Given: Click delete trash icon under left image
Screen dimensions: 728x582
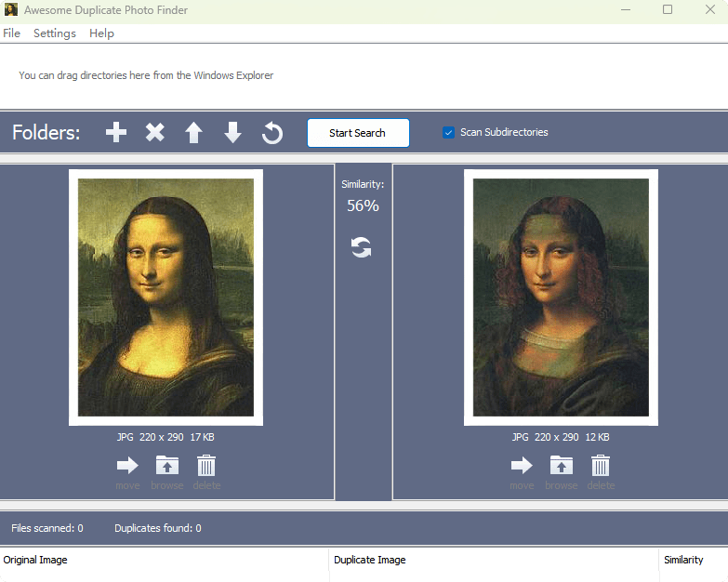Looking at the screenshot, I should 206,465.
